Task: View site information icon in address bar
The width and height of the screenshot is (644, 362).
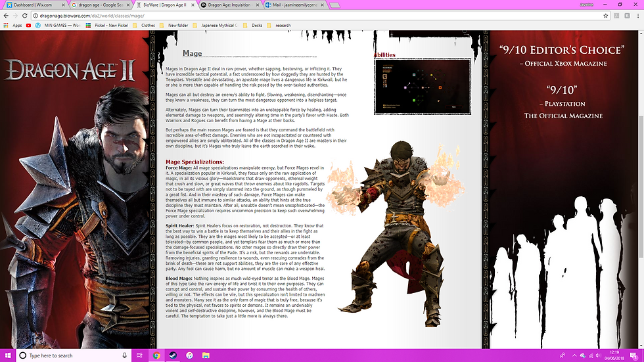Action: click(x=35, y=16)
